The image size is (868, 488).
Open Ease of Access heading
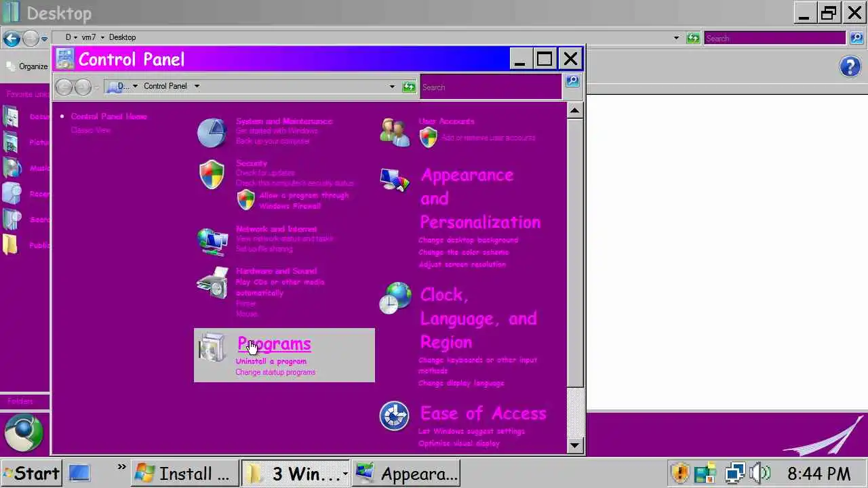[483, 413]
